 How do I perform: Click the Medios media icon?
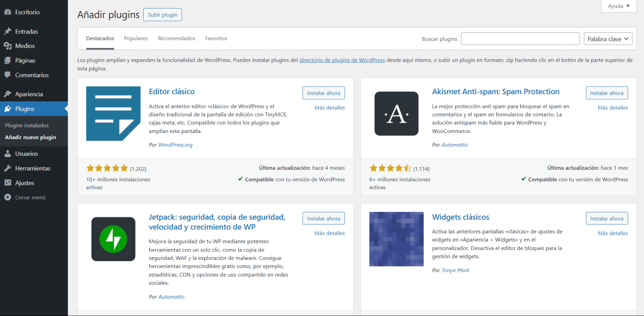click(x=8, y=46)
